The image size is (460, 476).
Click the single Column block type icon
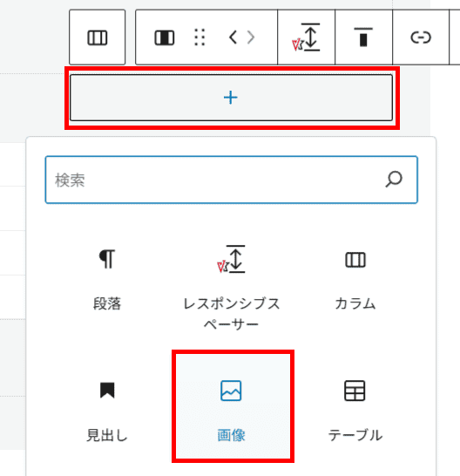(164, 38)
